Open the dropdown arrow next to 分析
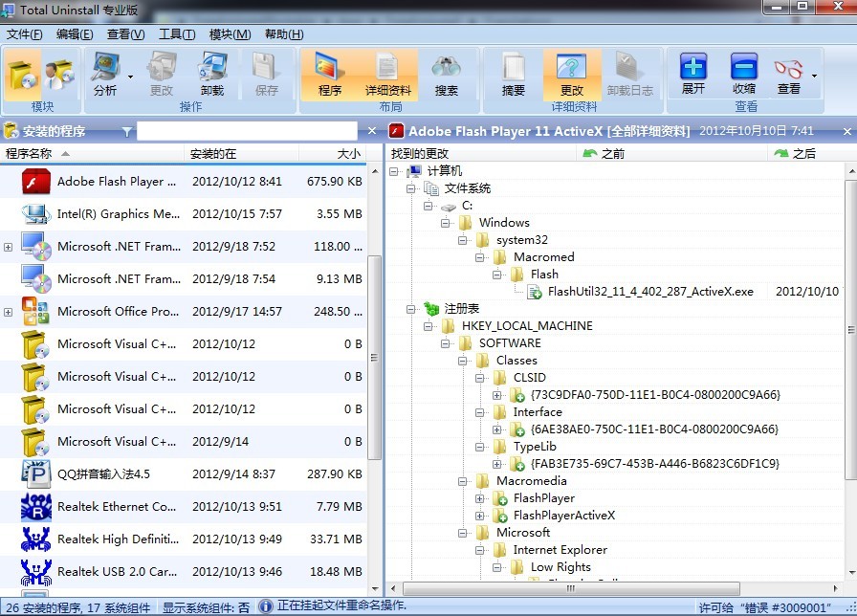This screenshot has width=857, height=616. pos(131,77)
